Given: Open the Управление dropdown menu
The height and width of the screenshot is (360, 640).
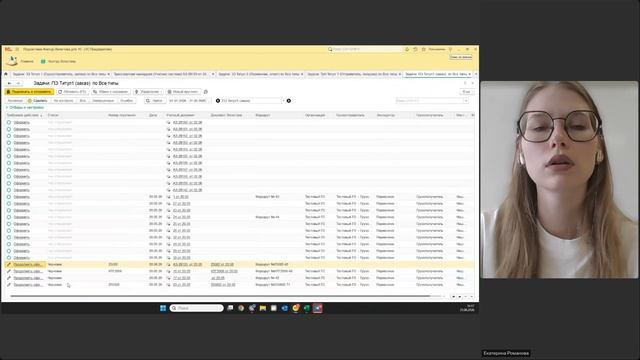Looking at the screenshot, I should (149, 92).
